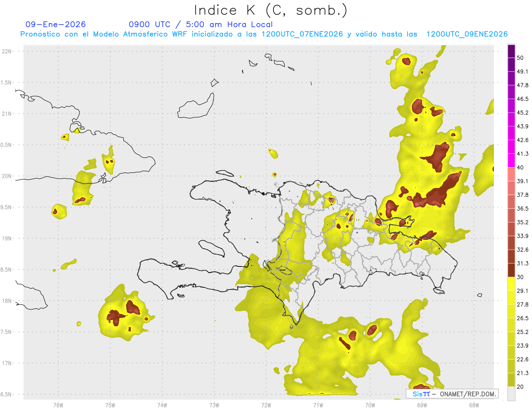Click the colorbar value 30

click(x=520, y=277)
